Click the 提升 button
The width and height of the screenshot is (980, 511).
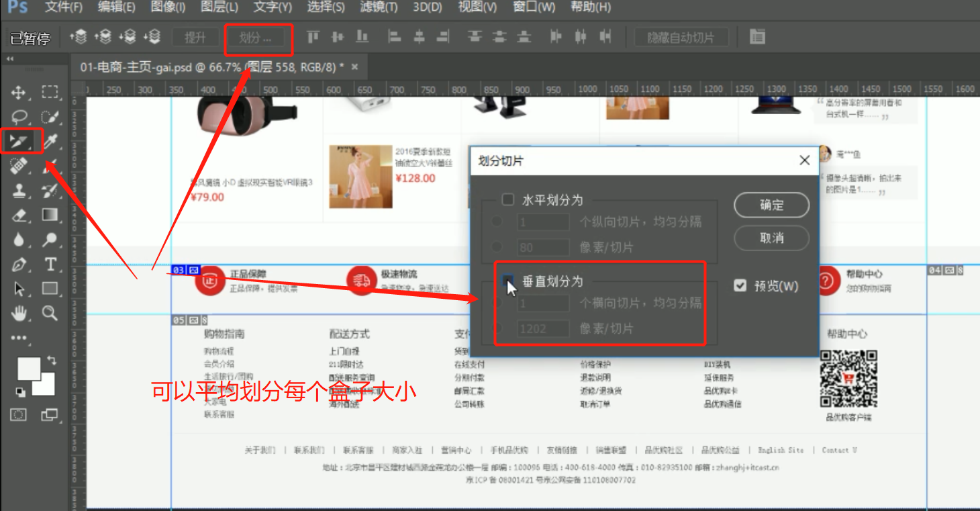point(195,38)
